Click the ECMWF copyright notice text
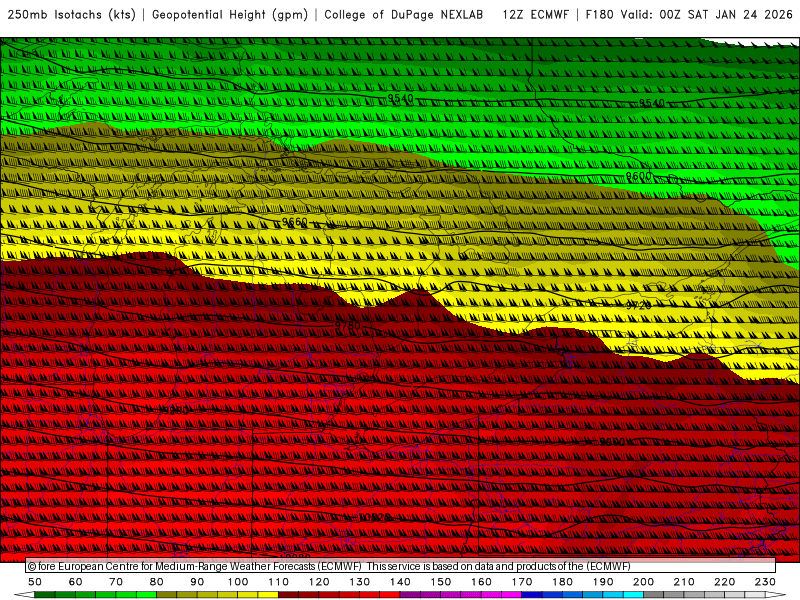 click(329, 566)
